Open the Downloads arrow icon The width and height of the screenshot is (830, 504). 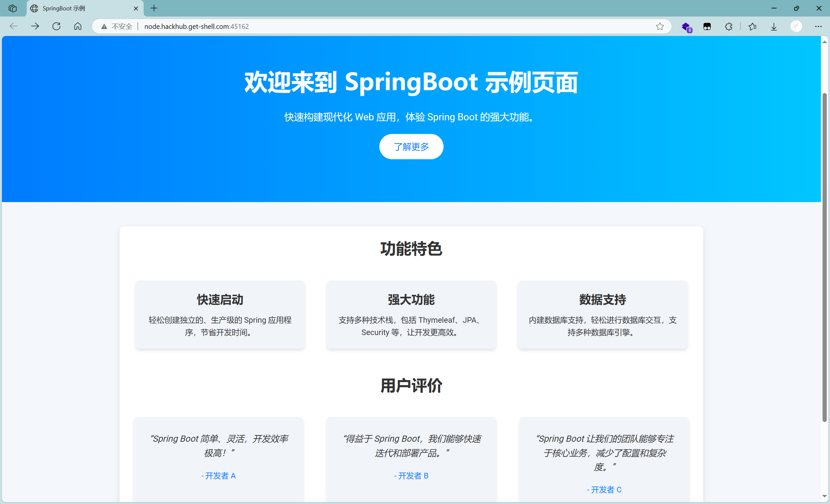click(774, 27)
